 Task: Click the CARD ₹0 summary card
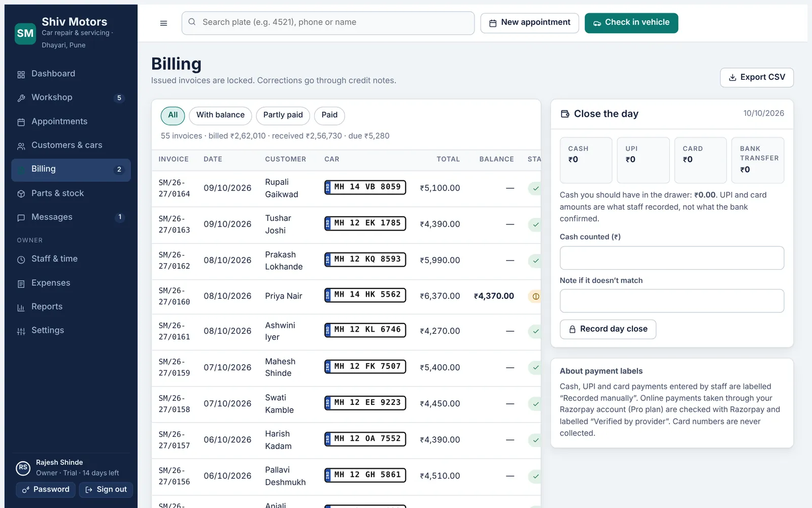click(x=700, y=160)
